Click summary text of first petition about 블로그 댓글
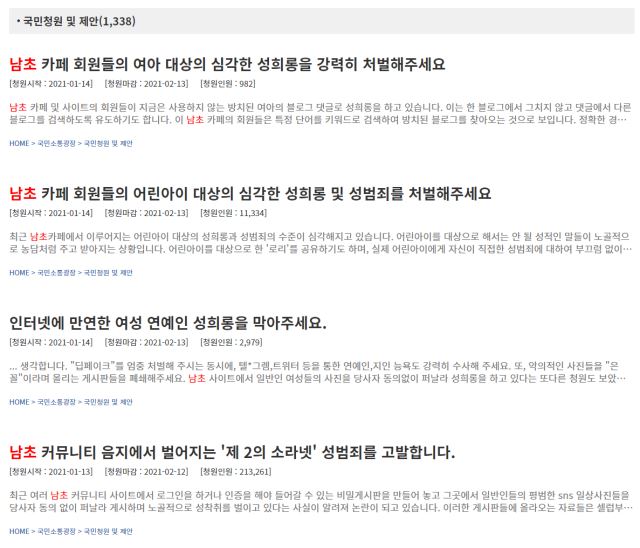 click(x=320, y=113)
